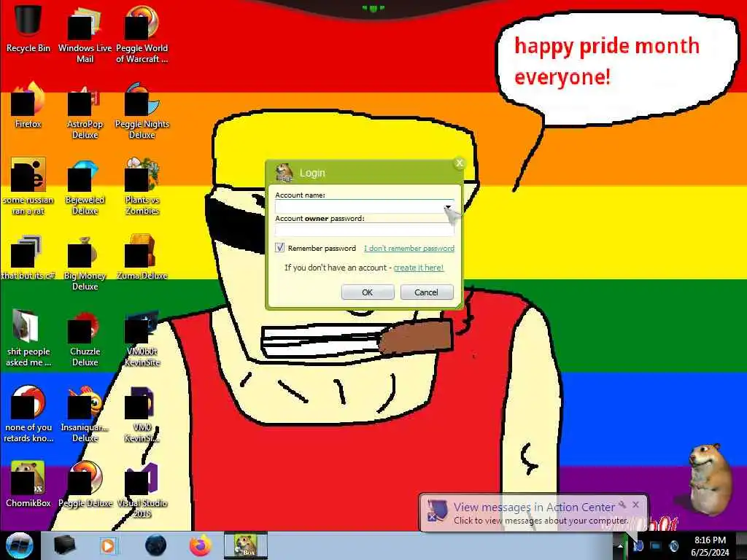Select the Plants vs Zombies icon
The image size is (747, 560).
(x=142, y=186)
